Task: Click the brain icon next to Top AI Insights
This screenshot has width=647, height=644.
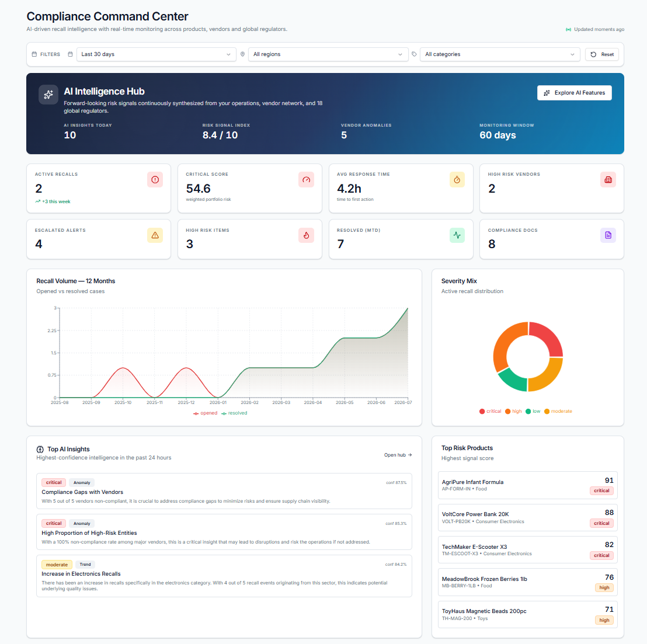Action: click(x=40, y=449)
